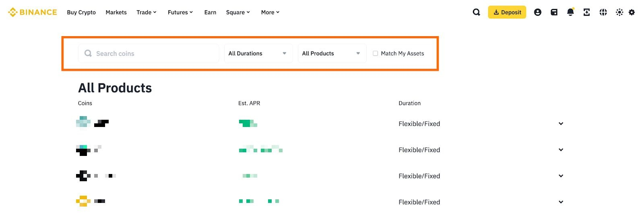Image resolution: width=644 pixels, height=217 pixels.
Task: Open the settings gear icon
Action: pos(632,12)
